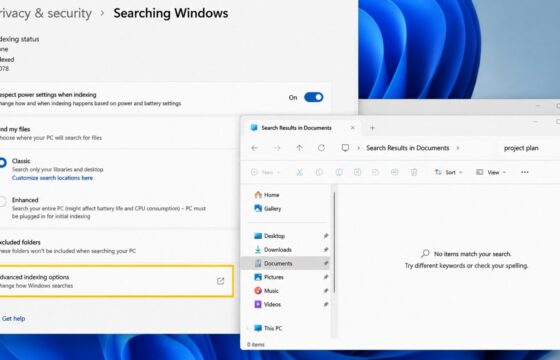Turn off Respect power settings toggle
This screenshot has height=360, width=560.
coord(314,97)
